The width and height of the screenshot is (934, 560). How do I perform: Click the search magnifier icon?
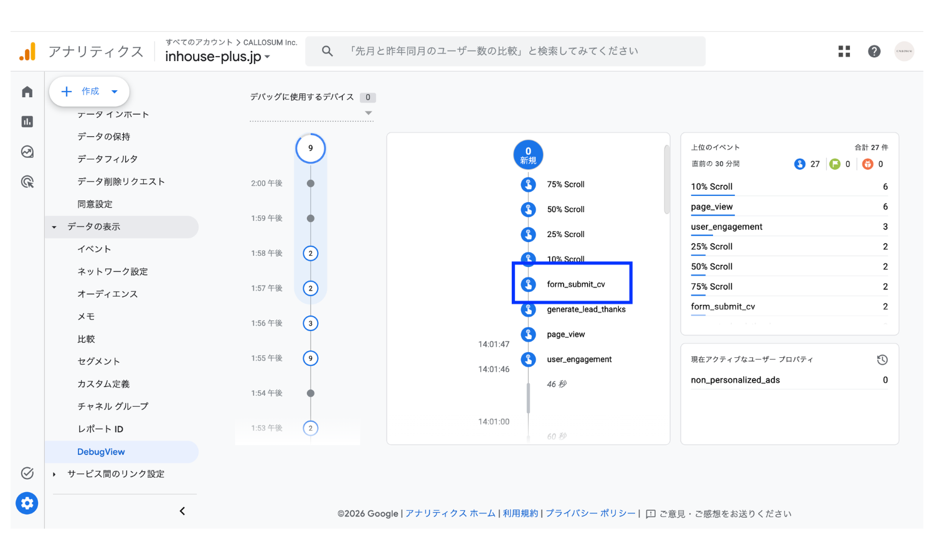tap(327, 51)
